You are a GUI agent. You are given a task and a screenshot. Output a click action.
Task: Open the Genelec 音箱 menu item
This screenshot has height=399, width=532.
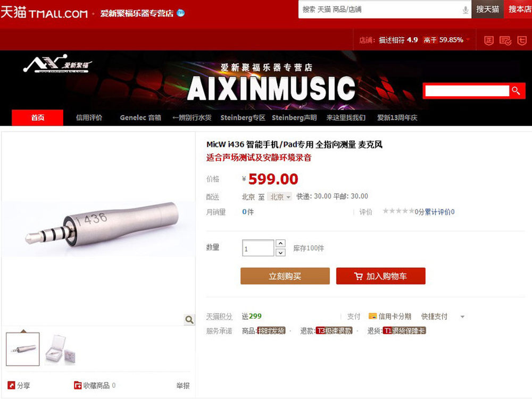tap(140, 118)
